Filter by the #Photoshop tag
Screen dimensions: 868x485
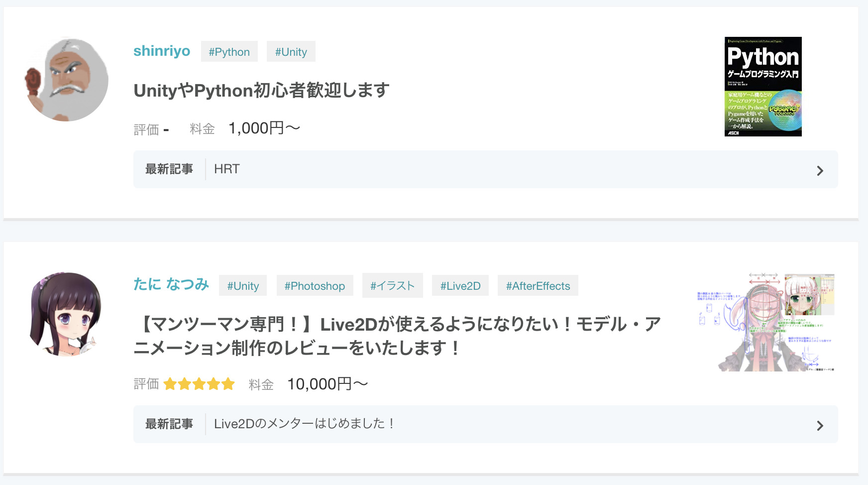click(315, 285)
